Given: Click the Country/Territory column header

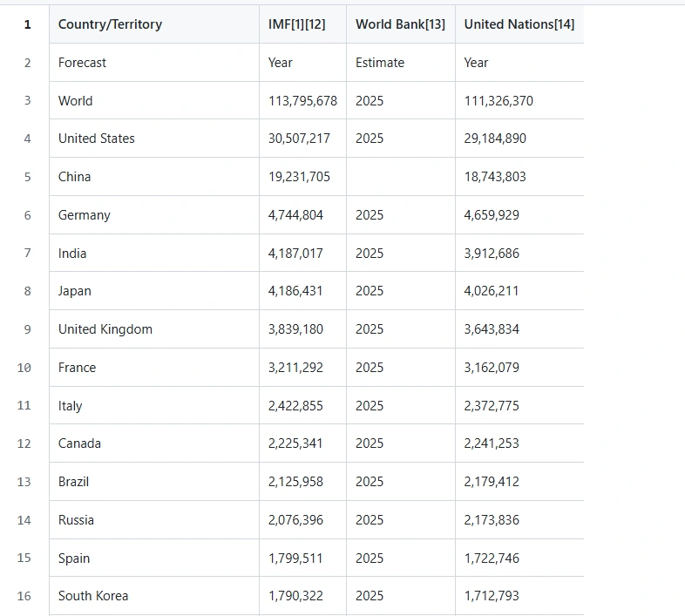Looking at the screenshot, I should [x=110, y=24].
